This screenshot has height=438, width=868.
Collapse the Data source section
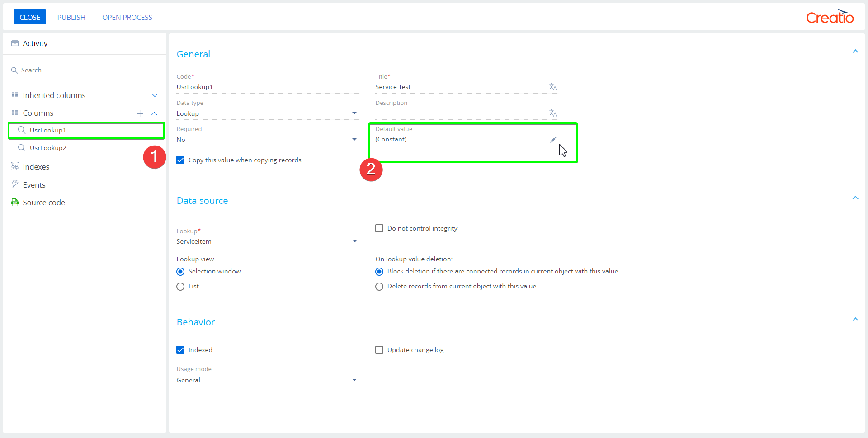855,198
